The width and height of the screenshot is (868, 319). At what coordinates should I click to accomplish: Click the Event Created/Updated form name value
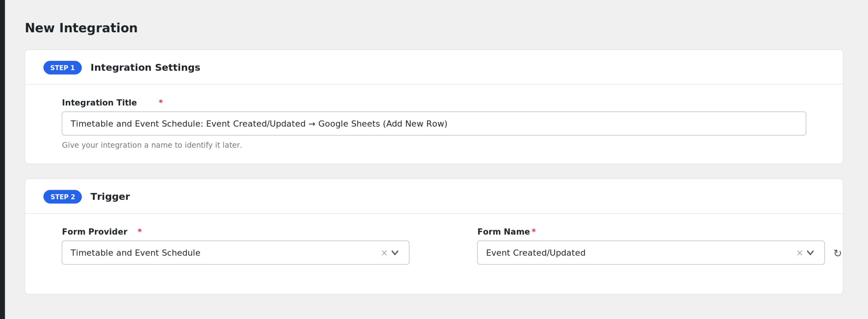click(x=536, y=253)
